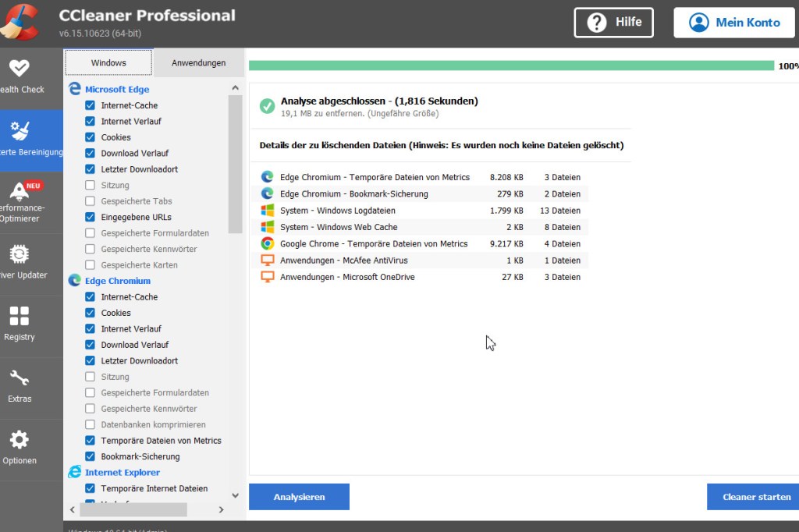
Task: Click the Internet Explorer section icon
Action: coord(75,472)
